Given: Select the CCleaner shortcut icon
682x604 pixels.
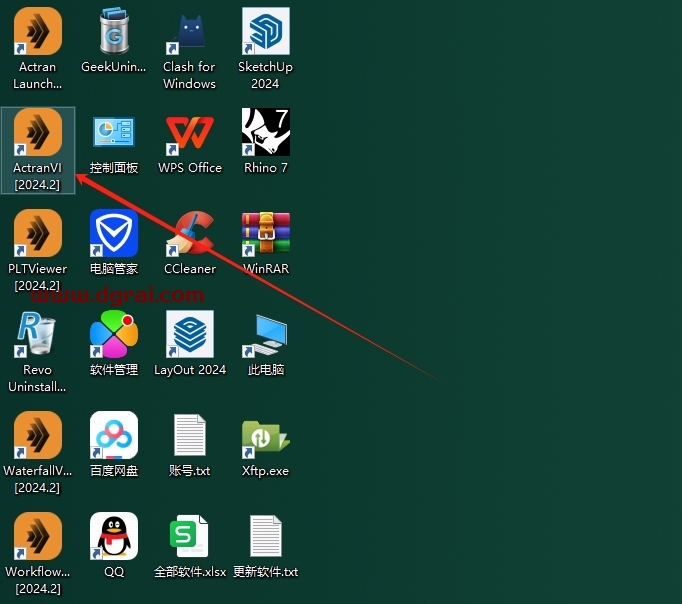Looking at the screenshot, I should tap(190, 233).
